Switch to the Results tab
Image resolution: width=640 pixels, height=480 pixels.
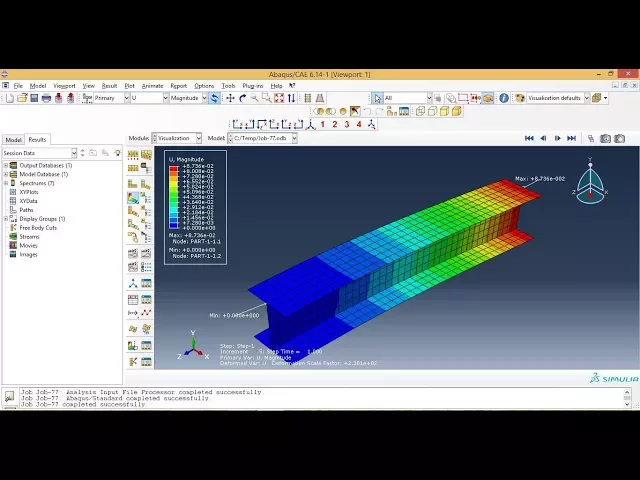coord(37,140)
